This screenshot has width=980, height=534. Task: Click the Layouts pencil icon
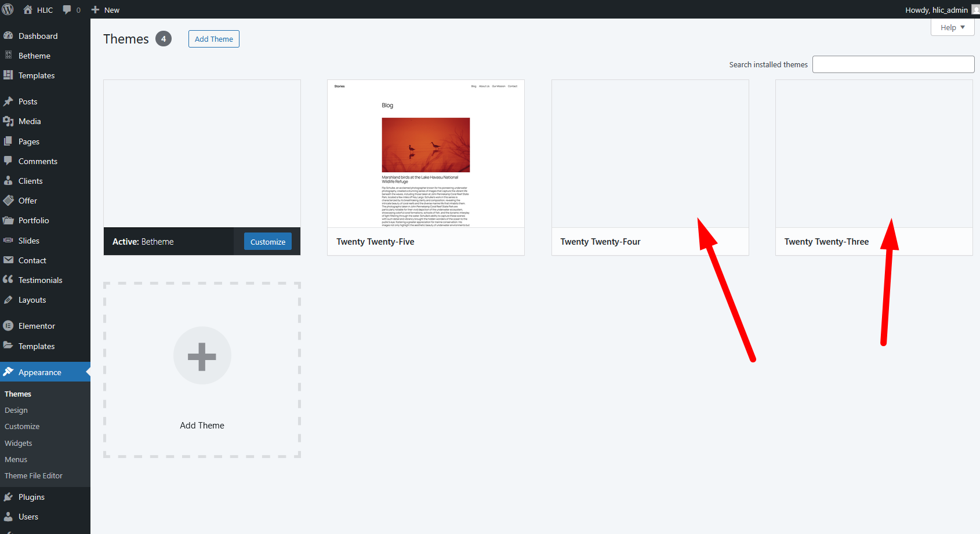point(8,300)
